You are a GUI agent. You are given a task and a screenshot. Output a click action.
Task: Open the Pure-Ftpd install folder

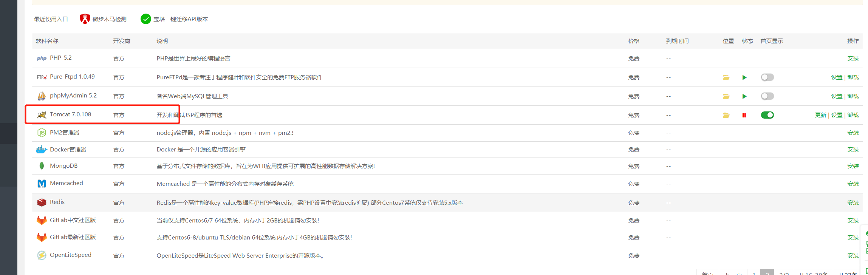coord(726,77)
